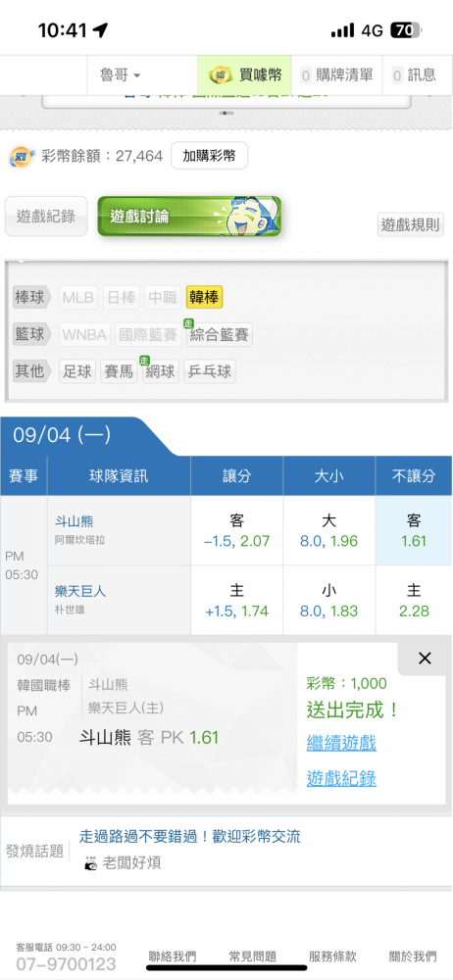Open poster avatar icon beside 老闆好煩
Viewport: 453px width, 980px height.
pos(91,863)
